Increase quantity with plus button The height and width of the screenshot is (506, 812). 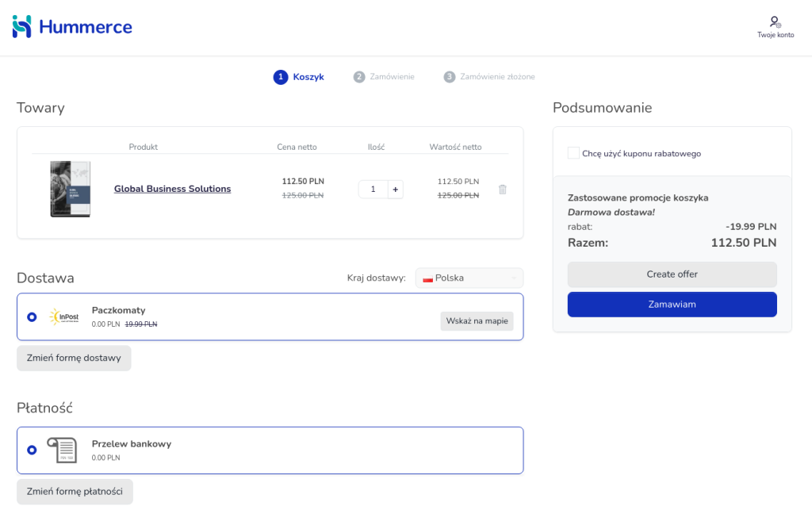(395, 190)
